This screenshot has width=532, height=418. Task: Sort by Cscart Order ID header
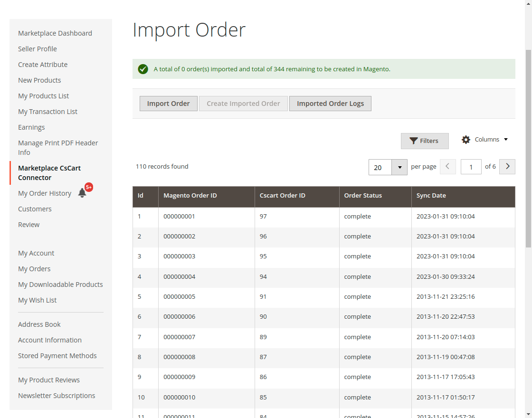coord(297,197)
